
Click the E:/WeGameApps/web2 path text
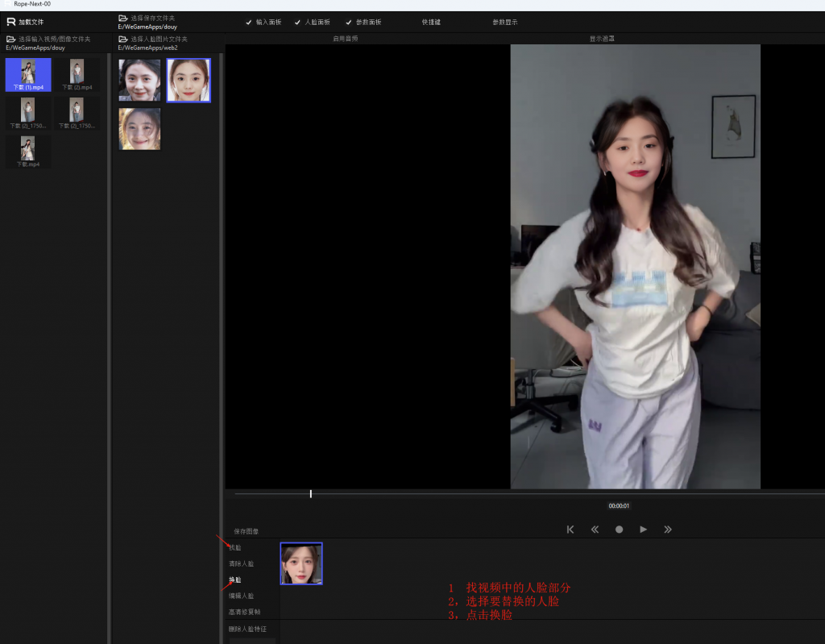148,48
